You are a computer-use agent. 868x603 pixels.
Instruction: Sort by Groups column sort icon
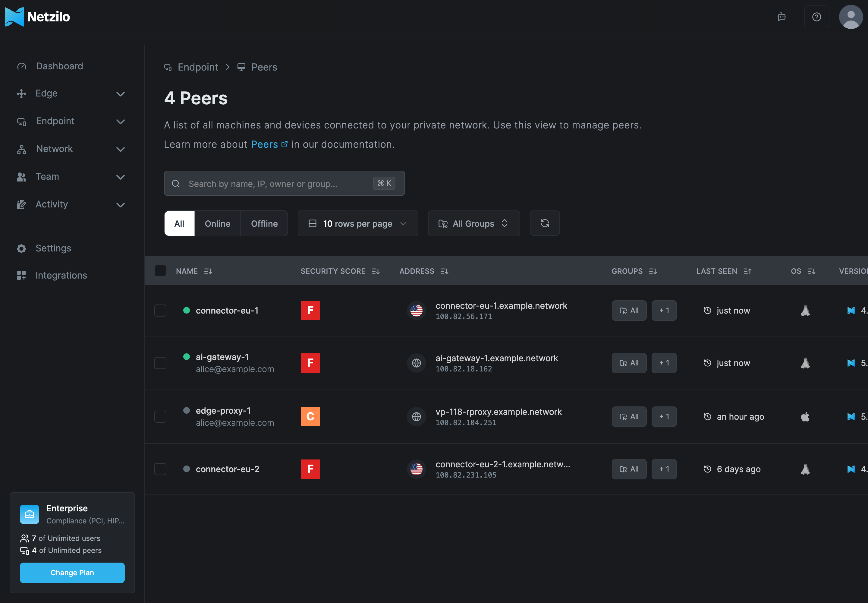click(653, 271)
